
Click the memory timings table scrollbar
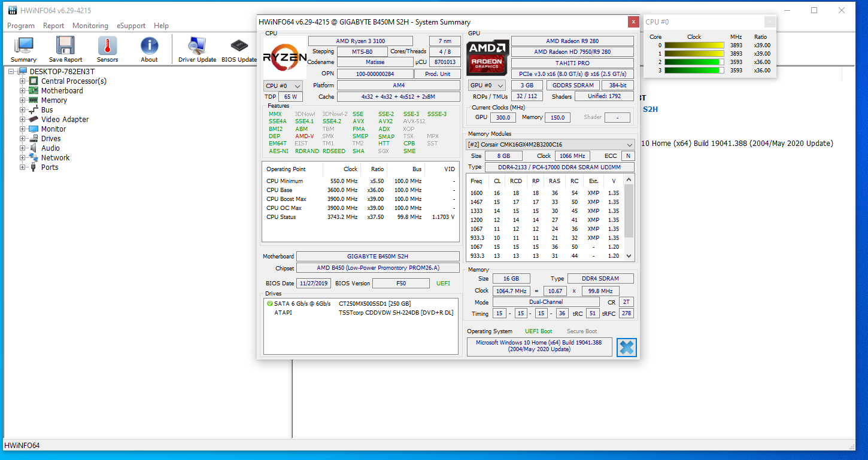[x=629, y=211]
